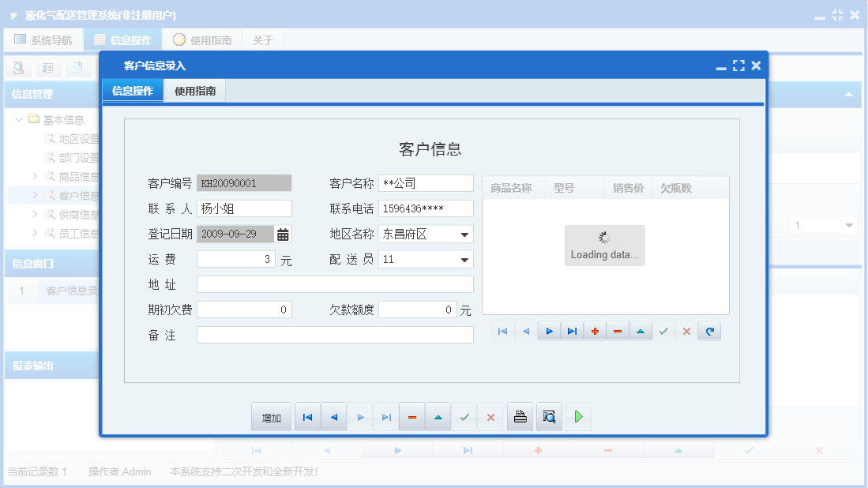
Task: Open print preview via magnifier icon
Action: coord(549,416)
